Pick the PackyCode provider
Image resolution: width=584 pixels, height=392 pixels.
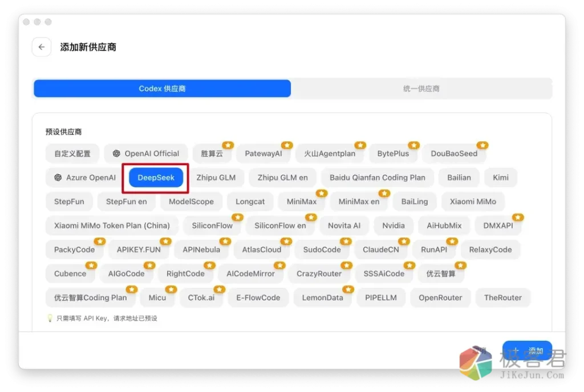[x=74, y=250]
